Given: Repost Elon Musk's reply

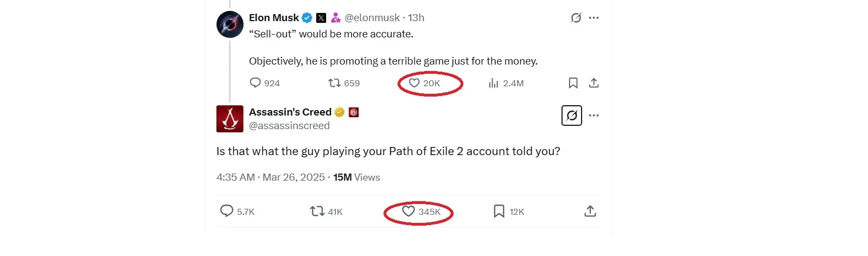Looking at the screenshot, I should coord(334,83).
